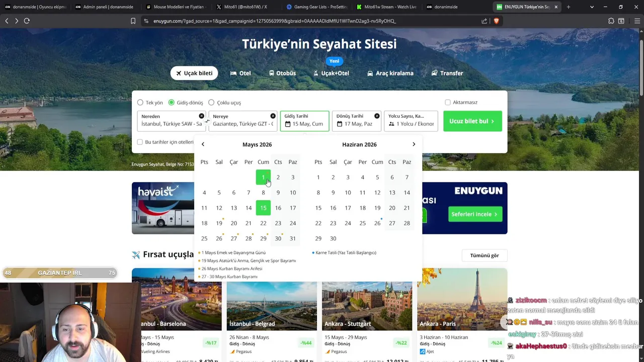Switch to Otel tab
Image resolution: width=644 pixels, height=362 pixels.
coord(240,73)
